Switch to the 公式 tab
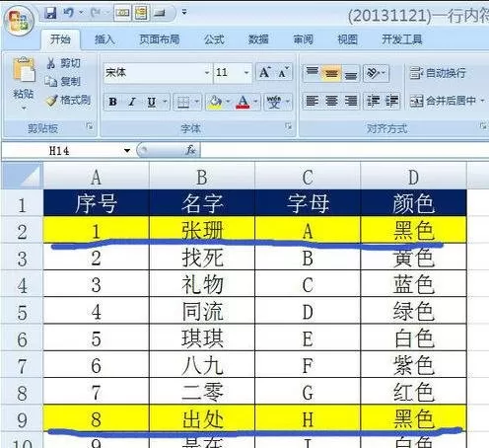The height and width of the screenshot is (448, 489). [214, 39]
